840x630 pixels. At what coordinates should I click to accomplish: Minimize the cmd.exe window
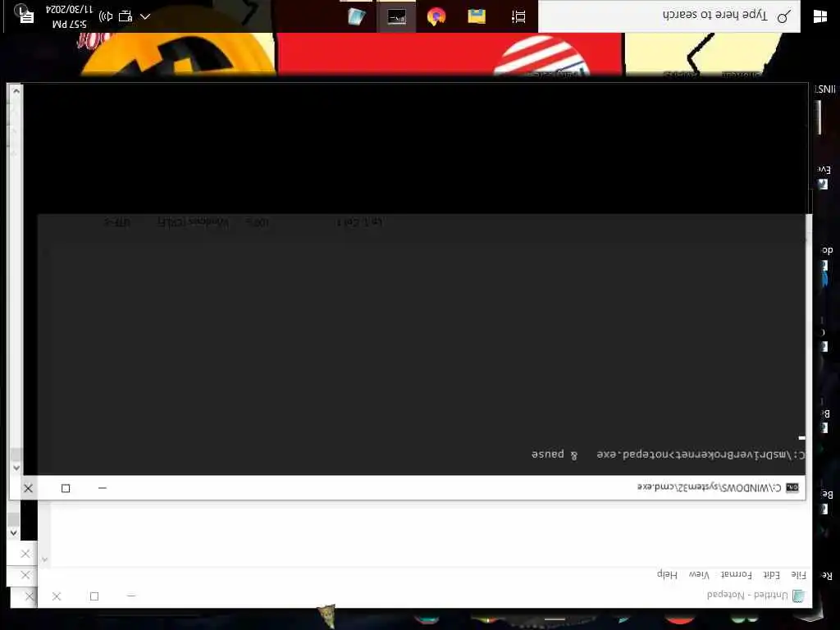click(x=103, y=488)
